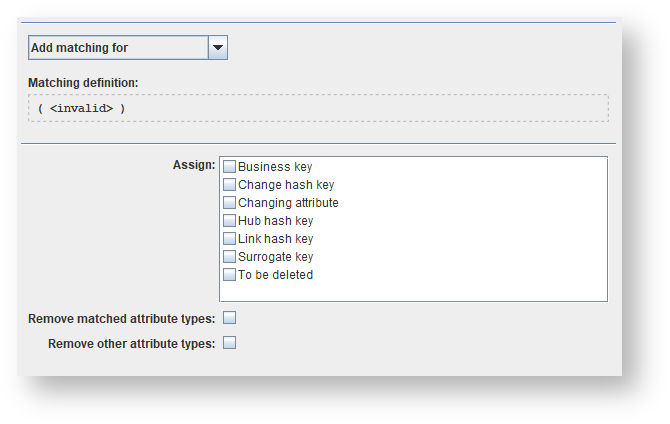Toggle the Hub hash key checkbox
The width and height of the screenshot is (670, 424).
pyautogui.click(x=230, y=221)
